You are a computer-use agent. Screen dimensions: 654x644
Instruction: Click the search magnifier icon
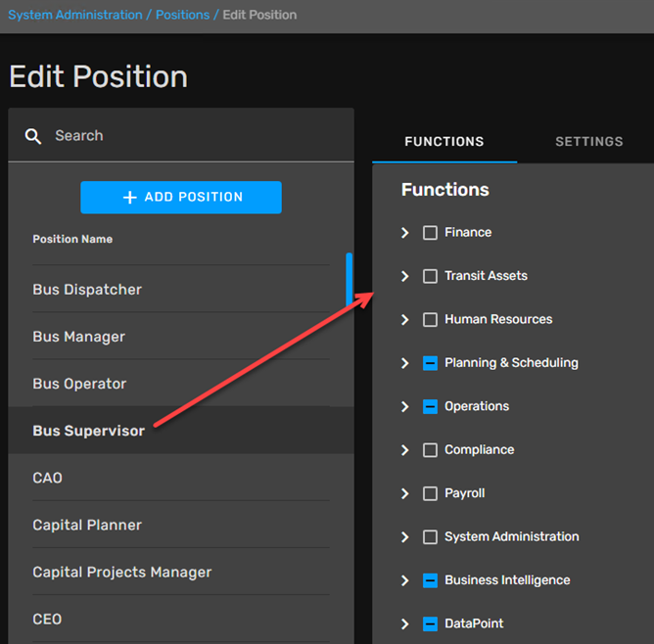tap(33, 136)
